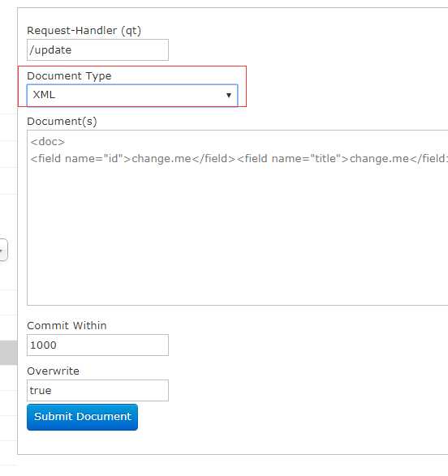Click the id field change.me value text
Image resolution: width=448 pixels, height=476 pixels.
(x=161, y=158)
